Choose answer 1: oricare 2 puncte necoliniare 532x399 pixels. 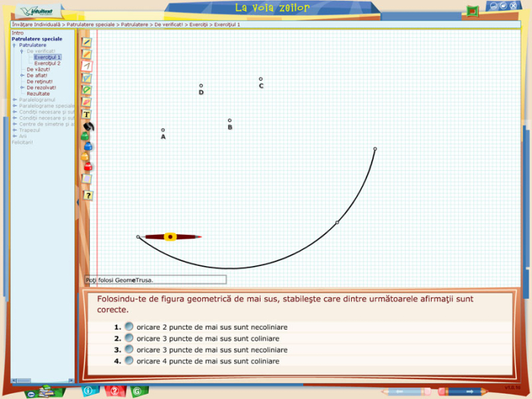coord(128,326)
